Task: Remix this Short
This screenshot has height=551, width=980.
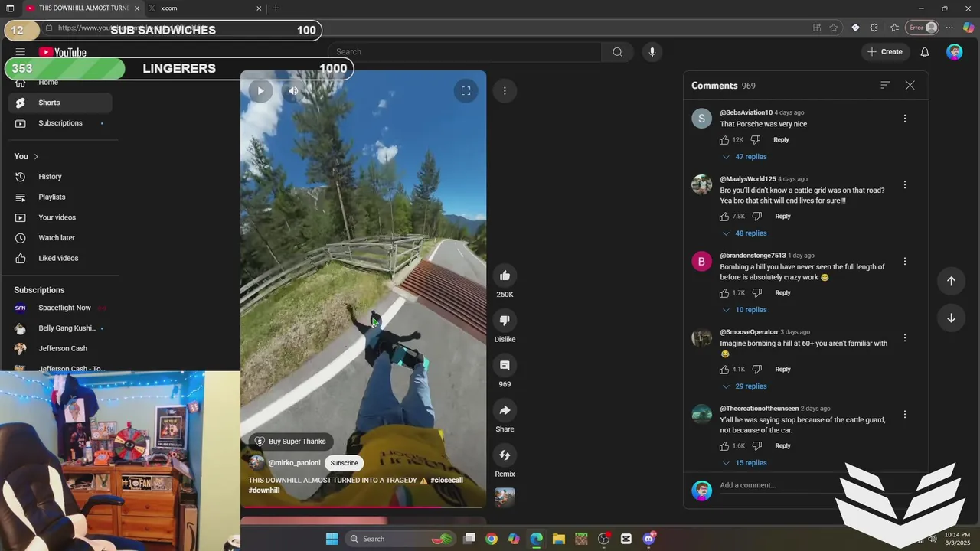Action: pyautogui.click(x=505, y=455)
